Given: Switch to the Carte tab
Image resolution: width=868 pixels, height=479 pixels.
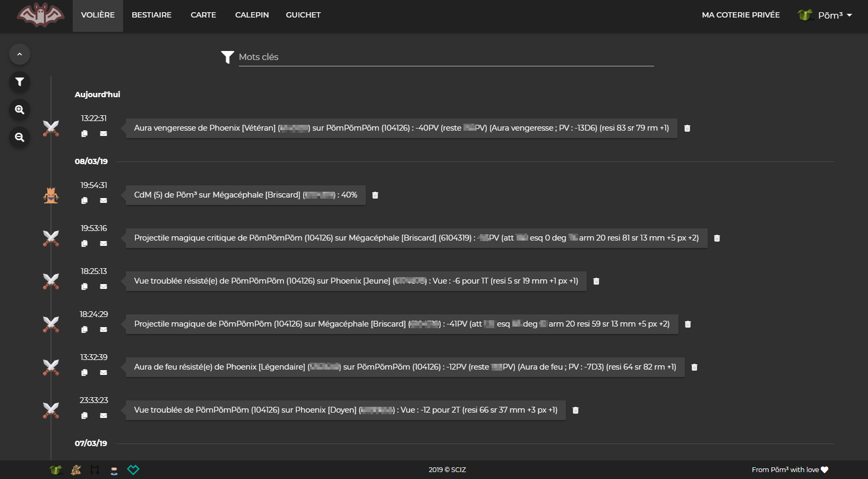Looking at the screenshot, I should [x=203, y=15].
